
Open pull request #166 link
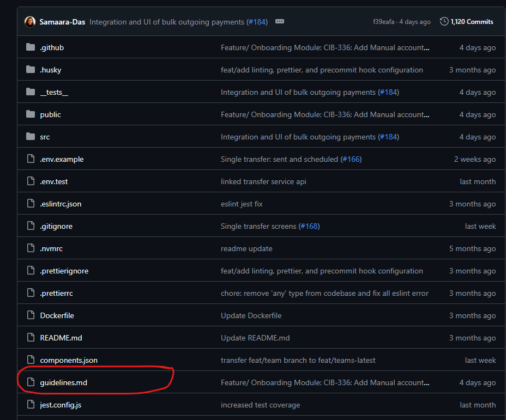click(351, 159)
